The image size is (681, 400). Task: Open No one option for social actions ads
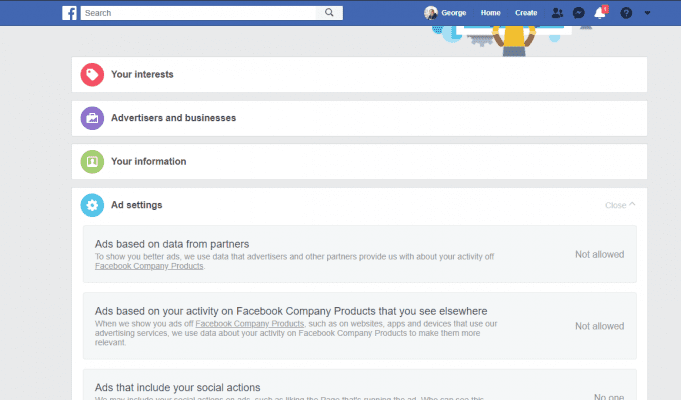click(x=609, y=397)
